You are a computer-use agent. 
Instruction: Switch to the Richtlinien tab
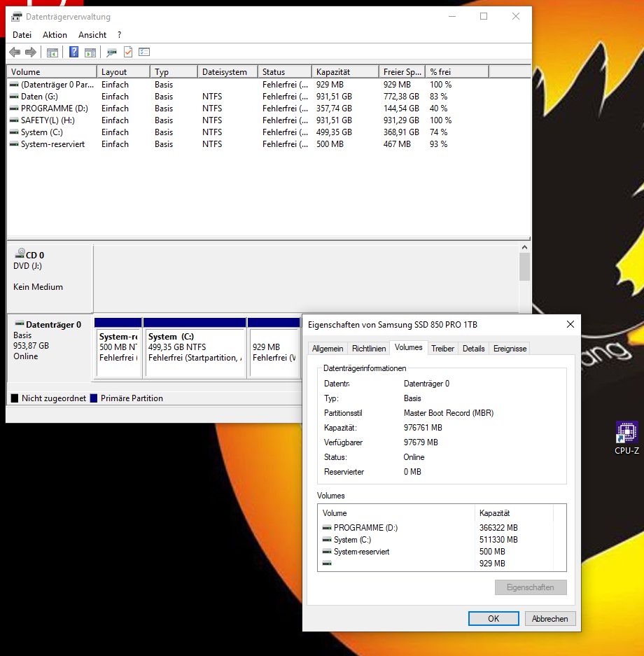(369, 349)
